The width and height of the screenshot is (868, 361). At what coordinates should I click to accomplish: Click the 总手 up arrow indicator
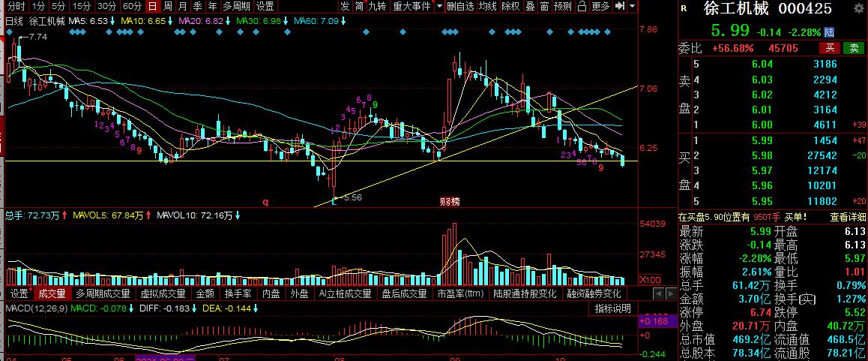tap(64, 215)
